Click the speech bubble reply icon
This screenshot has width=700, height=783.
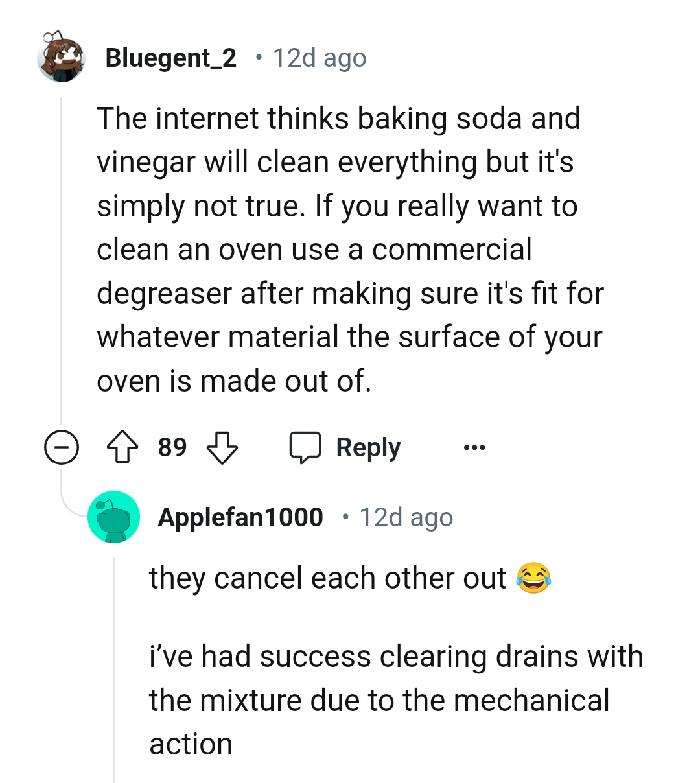(305, 448)
